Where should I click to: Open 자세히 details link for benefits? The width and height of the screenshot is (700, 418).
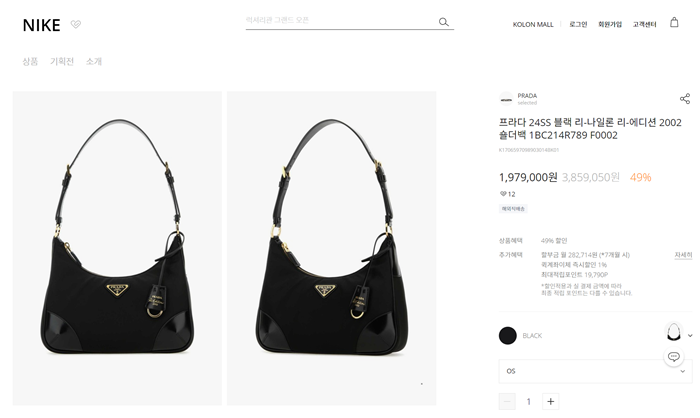pos(683,255)
